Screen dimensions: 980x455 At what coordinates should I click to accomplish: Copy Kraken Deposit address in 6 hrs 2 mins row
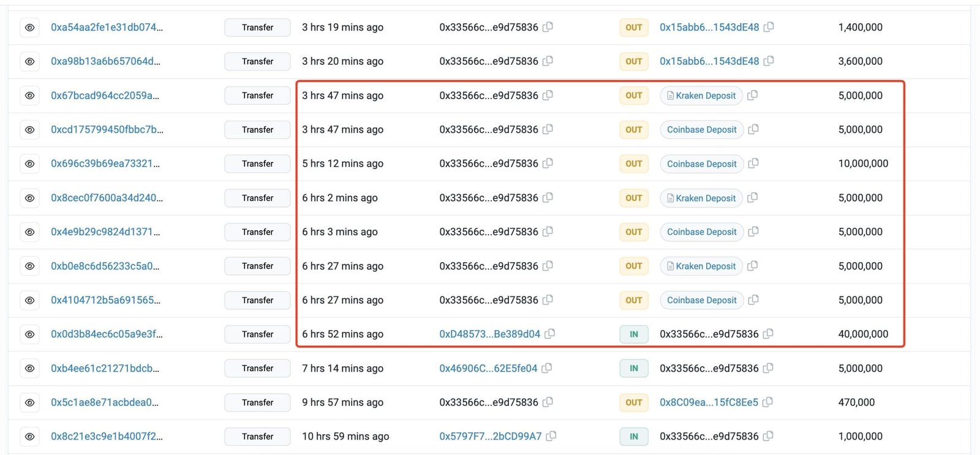(753, 197)
